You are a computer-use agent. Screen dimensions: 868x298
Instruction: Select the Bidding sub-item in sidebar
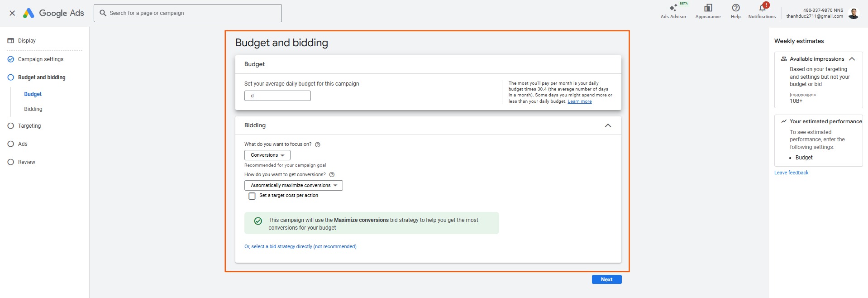pyautogui.click(x=33, y=109)
